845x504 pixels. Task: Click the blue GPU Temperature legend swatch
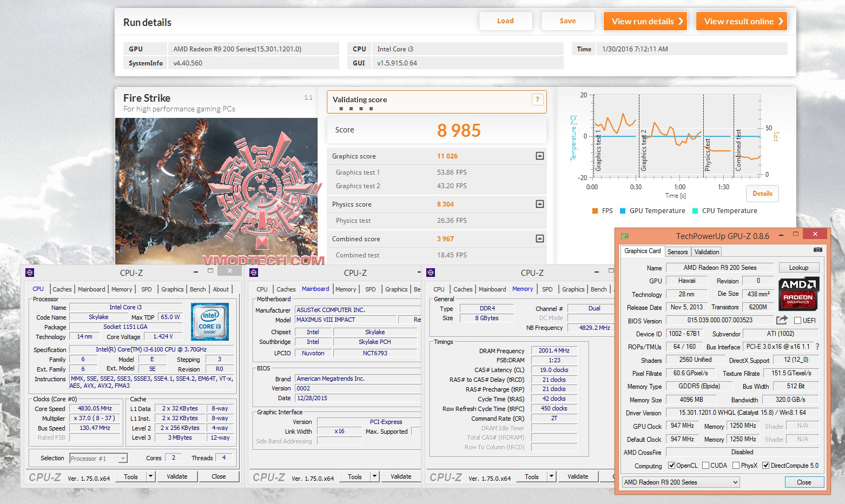623,211
